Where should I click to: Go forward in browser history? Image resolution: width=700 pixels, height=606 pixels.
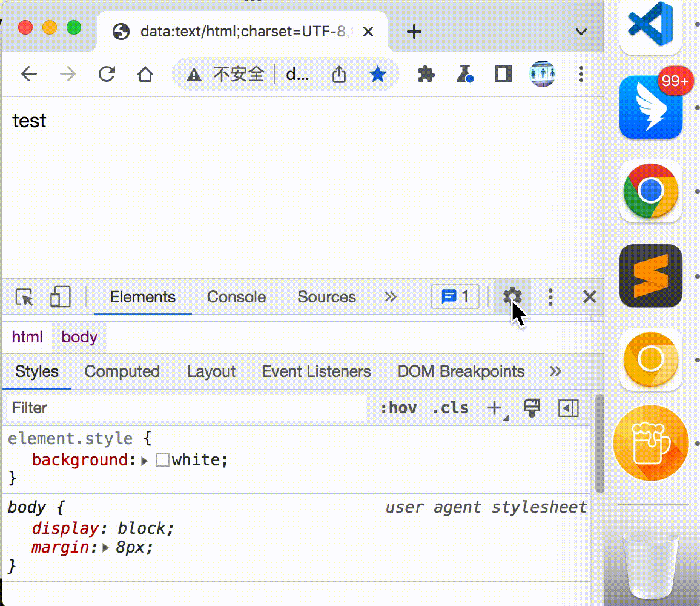click(x=67, y=74)
